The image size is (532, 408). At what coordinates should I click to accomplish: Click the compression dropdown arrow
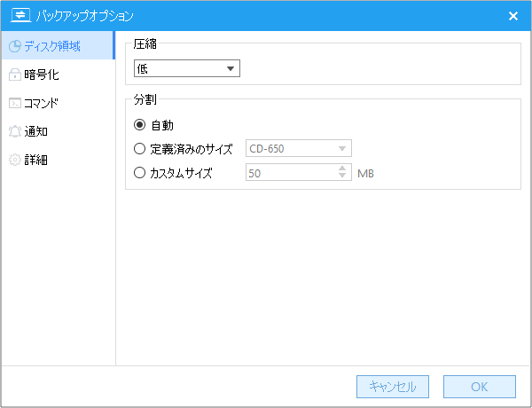tap(231, 68)
